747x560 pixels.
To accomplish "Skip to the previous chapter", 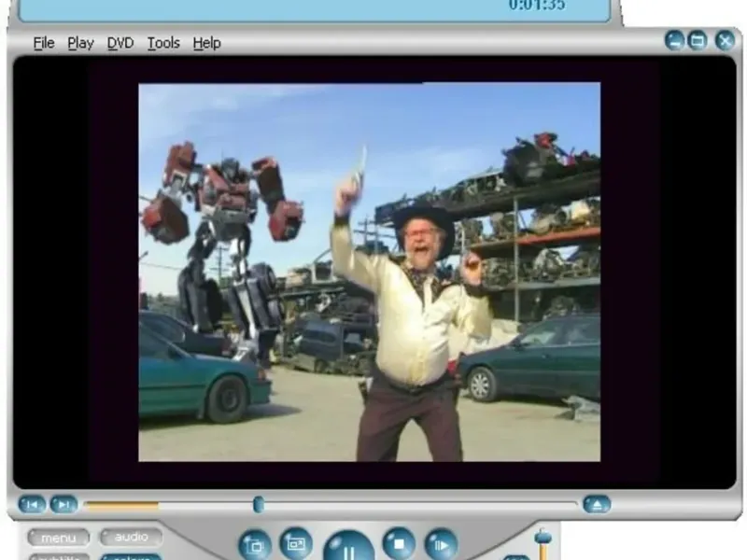I will coord(32,504).
